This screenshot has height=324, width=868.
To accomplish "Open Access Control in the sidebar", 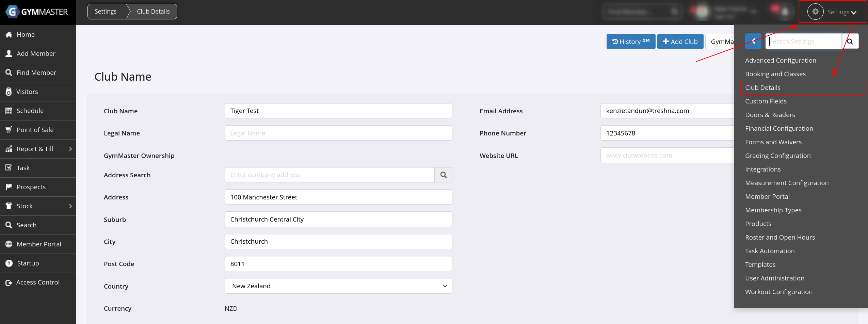I will point(38,282).
